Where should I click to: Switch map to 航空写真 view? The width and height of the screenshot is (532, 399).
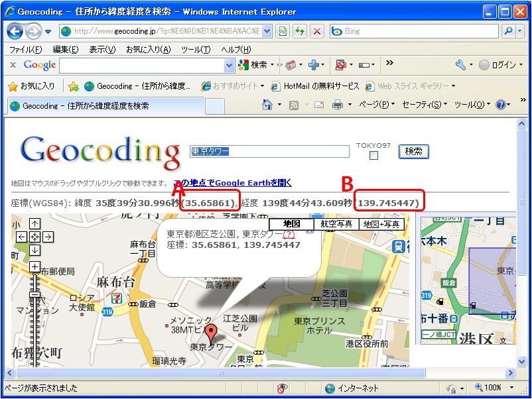click(336, 224)
